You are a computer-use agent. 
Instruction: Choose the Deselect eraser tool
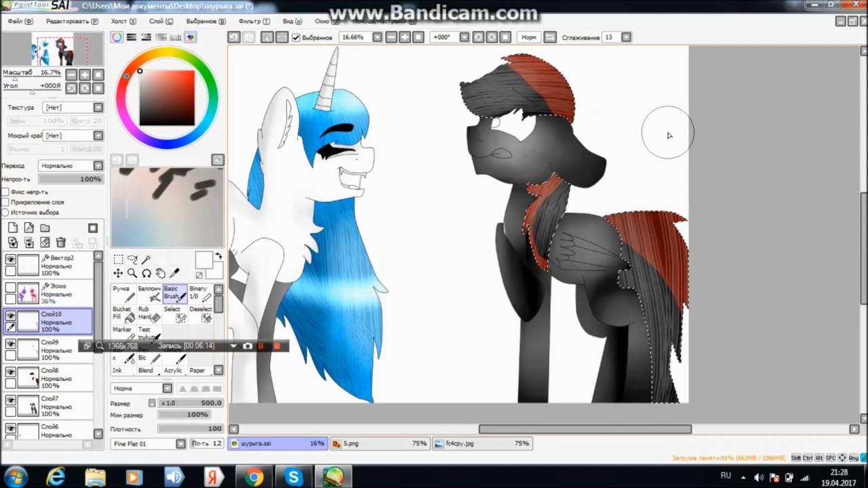pos(200,314)
